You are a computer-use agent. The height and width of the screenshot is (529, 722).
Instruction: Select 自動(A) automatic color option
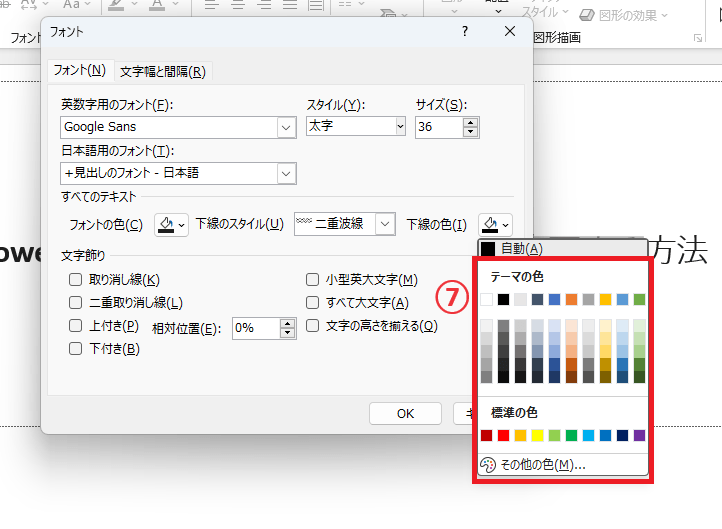(x=563, y=249)
